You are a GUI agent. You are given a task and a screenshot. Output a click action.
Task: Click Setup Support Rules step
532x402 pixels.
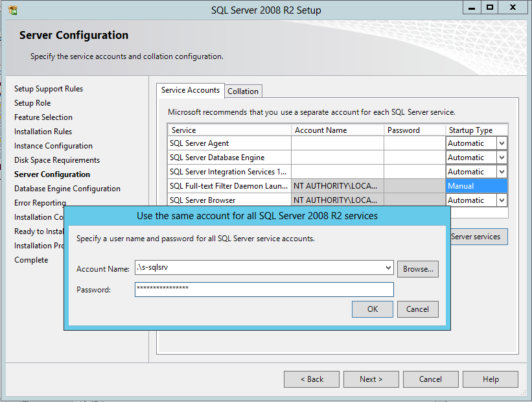(49, 89)
